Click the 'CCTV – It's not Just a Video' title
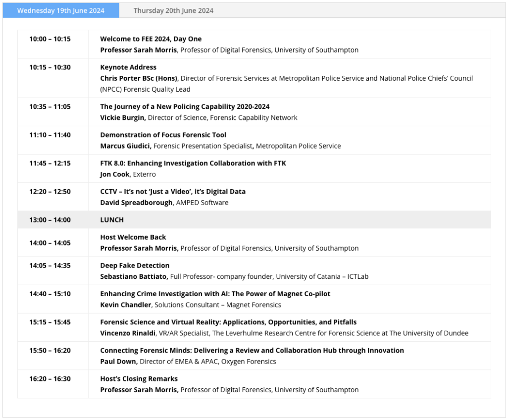The image size is (507, 420). [173, 192]
